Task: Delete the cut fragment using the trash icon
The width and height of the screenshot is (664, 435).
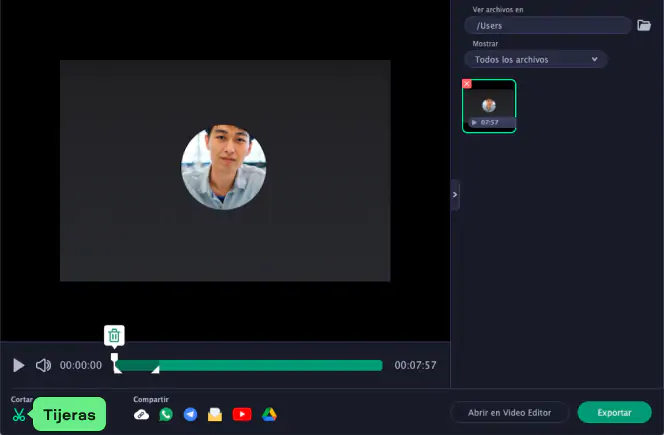Action: pos(114,335)
